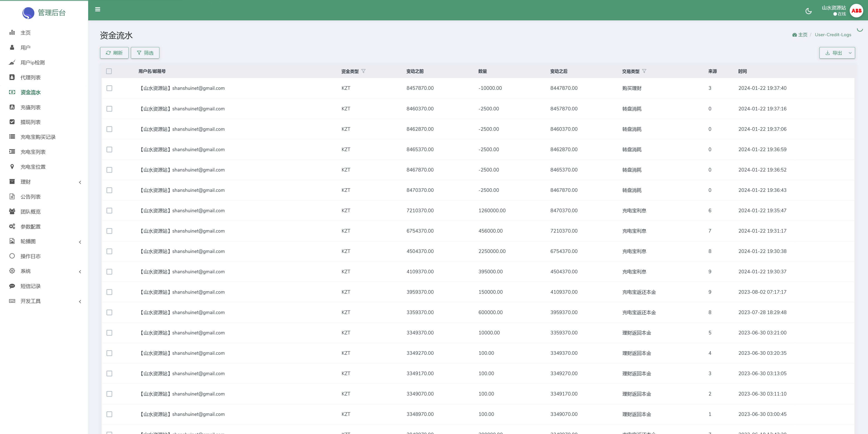Click the 交易类型 column filter icon

click(644, 71)
